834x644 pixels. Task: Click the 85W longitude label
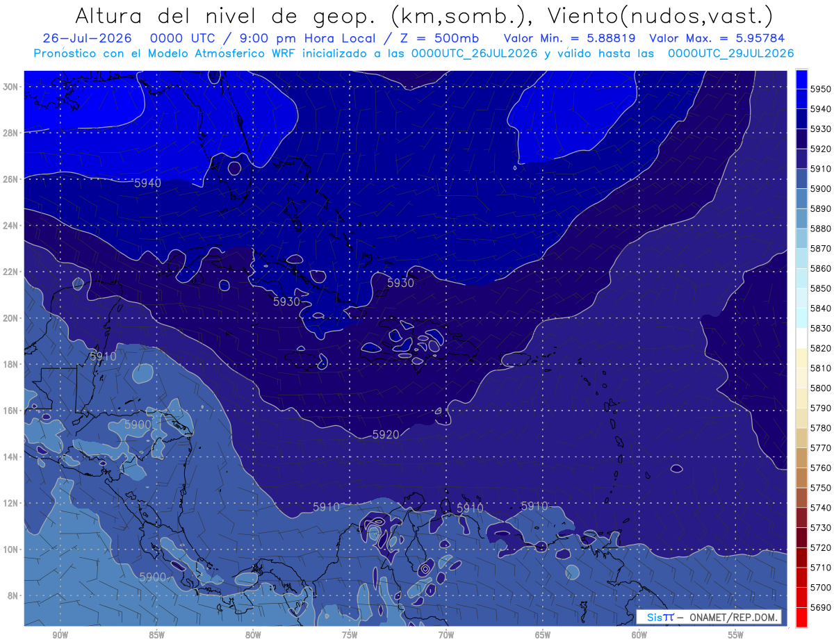click(156, 635)
